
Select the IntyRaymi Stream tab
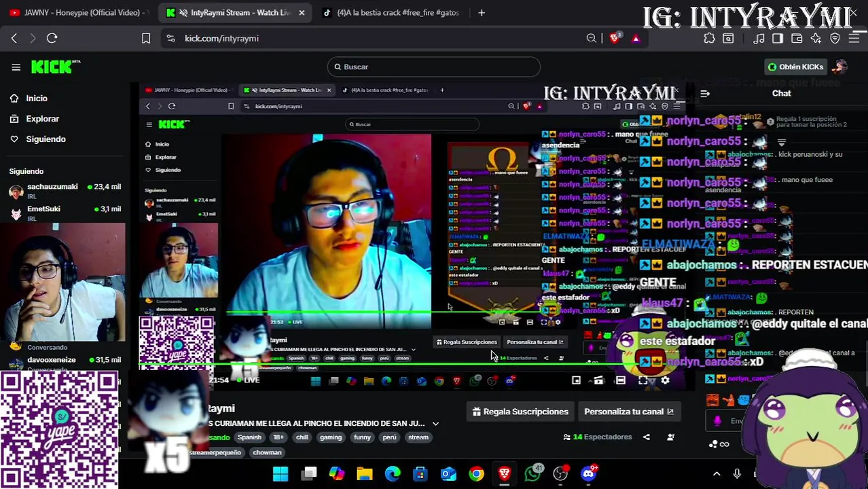[x=234, y=12]
